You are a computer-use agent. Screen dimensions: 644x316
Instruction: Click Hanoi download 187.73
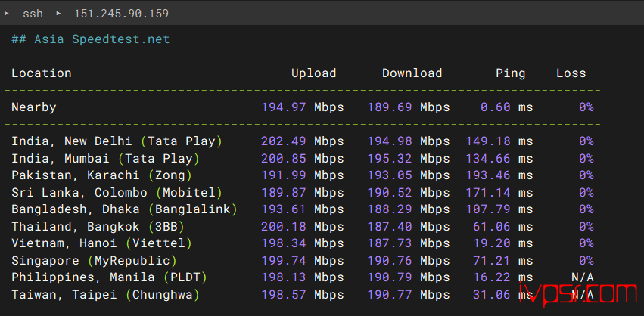coord(390,243)
